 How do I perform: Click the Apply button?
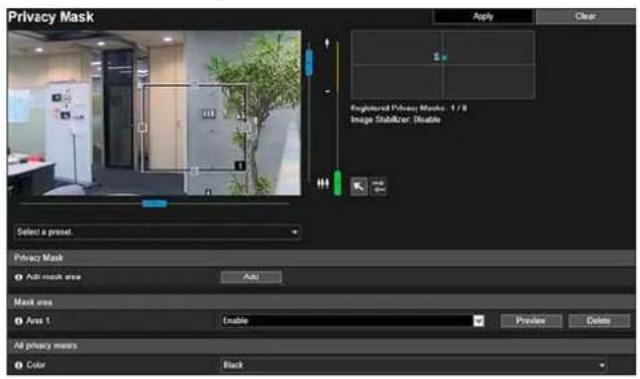tap(483, 16)
